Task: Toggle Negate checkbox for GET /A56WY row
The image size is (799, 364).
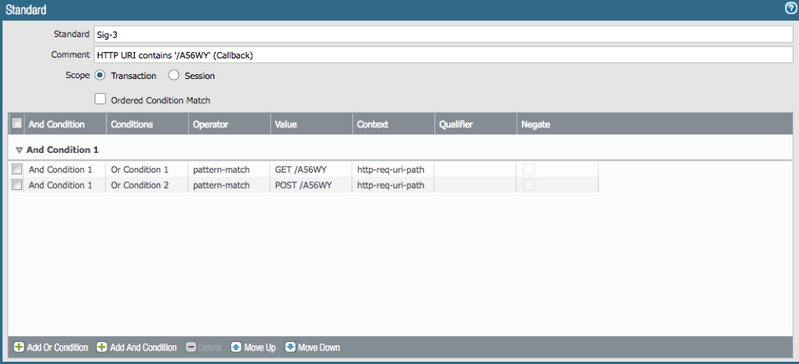Action: click(529, 169)
